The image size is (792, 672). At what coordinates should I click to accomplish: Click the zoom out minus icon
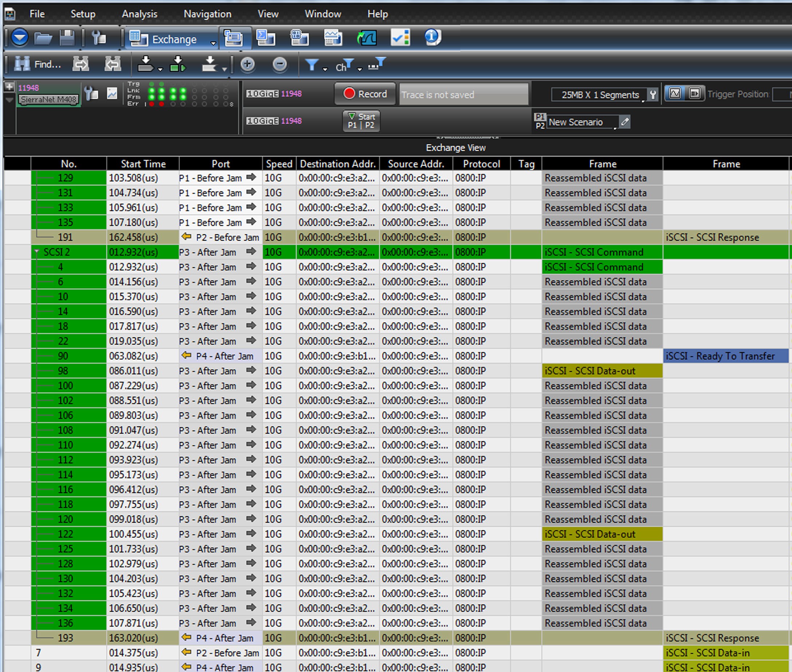pos(280,64)
